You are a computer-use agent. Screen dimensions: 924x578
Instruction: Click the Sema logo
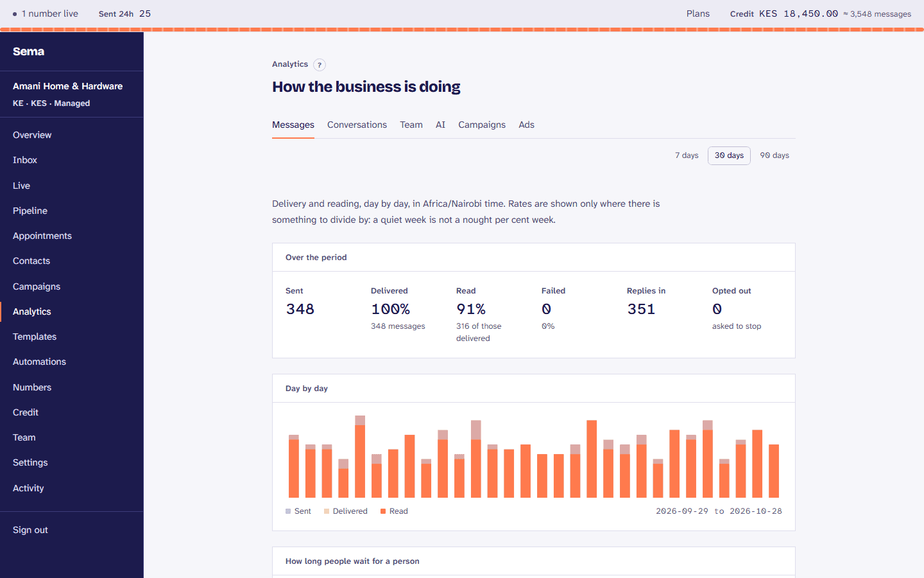click(29, 51)
